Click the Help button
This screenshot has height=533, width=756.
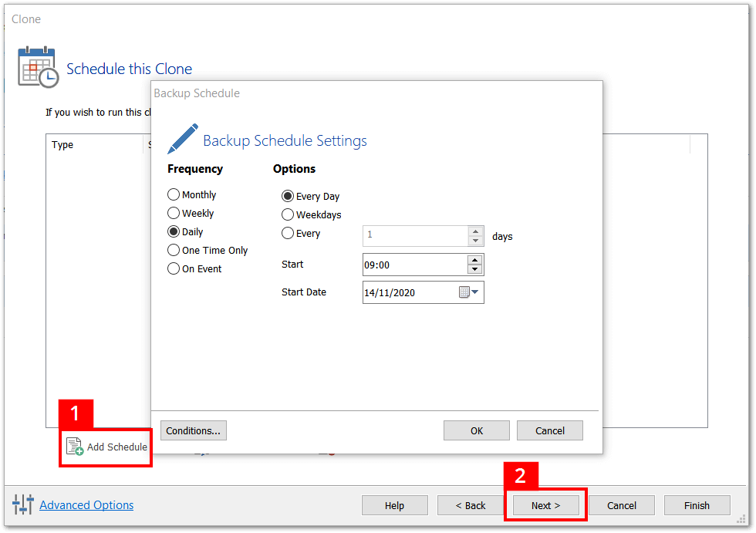(394, 505)
